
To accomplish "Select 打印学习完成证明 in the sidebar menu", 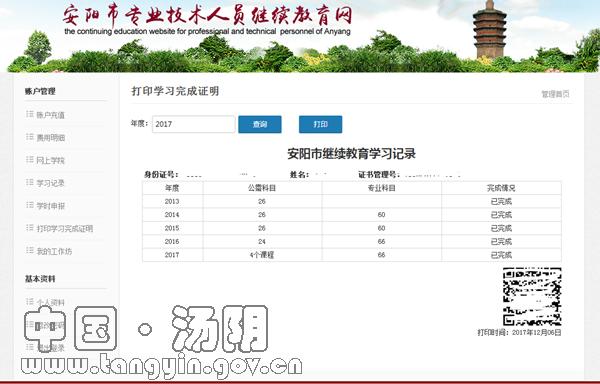I will point(65,229).
